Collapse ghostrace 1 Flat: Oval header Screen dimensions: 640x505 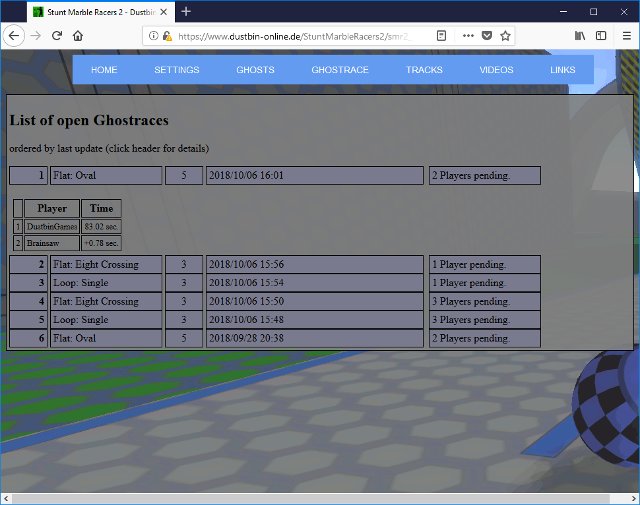106,176
